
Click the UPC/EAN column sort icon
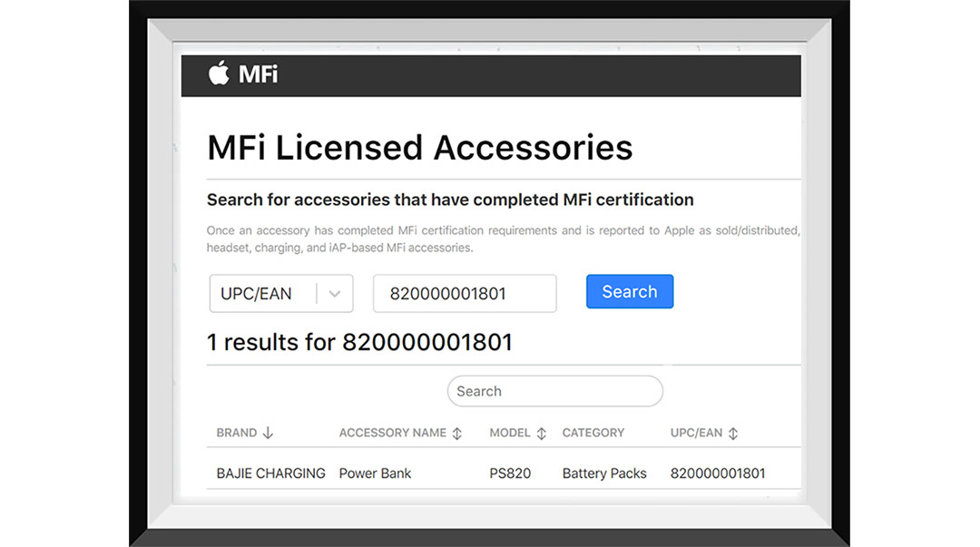pyautogui.click(x=732, y=433)
